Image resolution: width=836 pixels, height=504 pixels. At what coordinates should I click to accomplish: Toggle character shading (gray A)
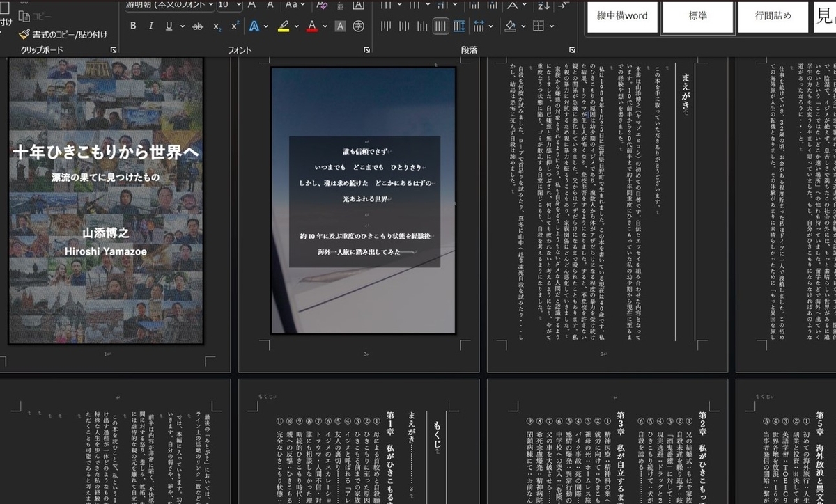tap(340, 26)
